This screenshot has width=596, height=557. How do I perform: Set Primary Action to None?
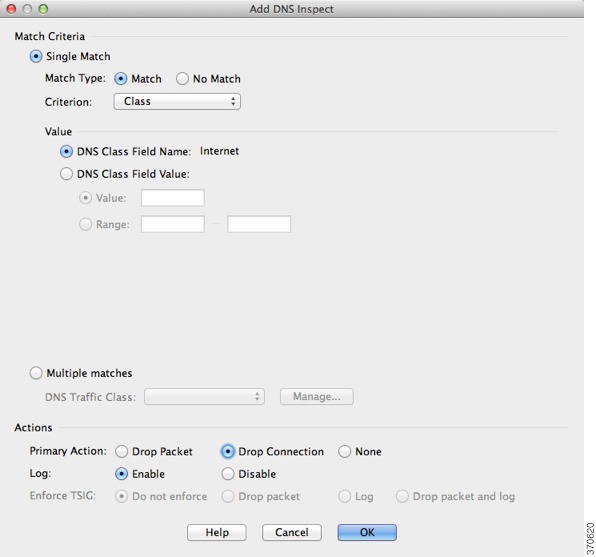pos(344,452)
